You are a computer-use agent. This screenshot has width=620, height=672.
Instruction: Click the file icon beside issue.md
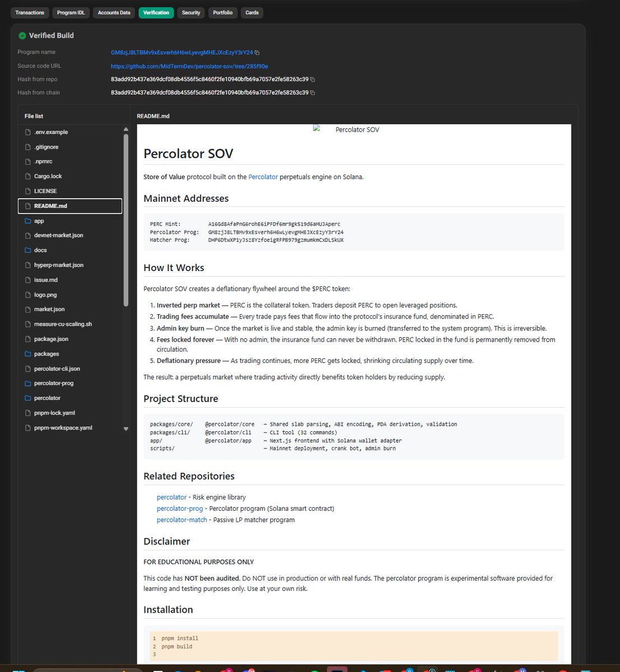tap(28, 280)
